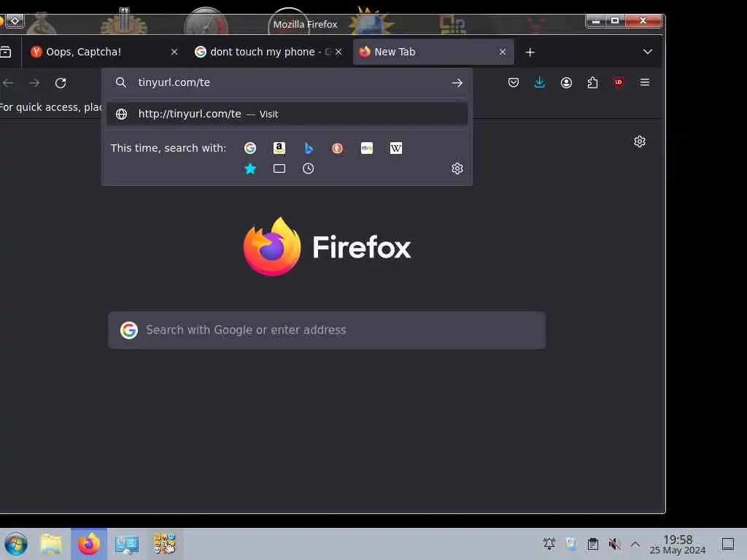
Task: Search this time with Bing icon
Action: click(x=309, y=148)
